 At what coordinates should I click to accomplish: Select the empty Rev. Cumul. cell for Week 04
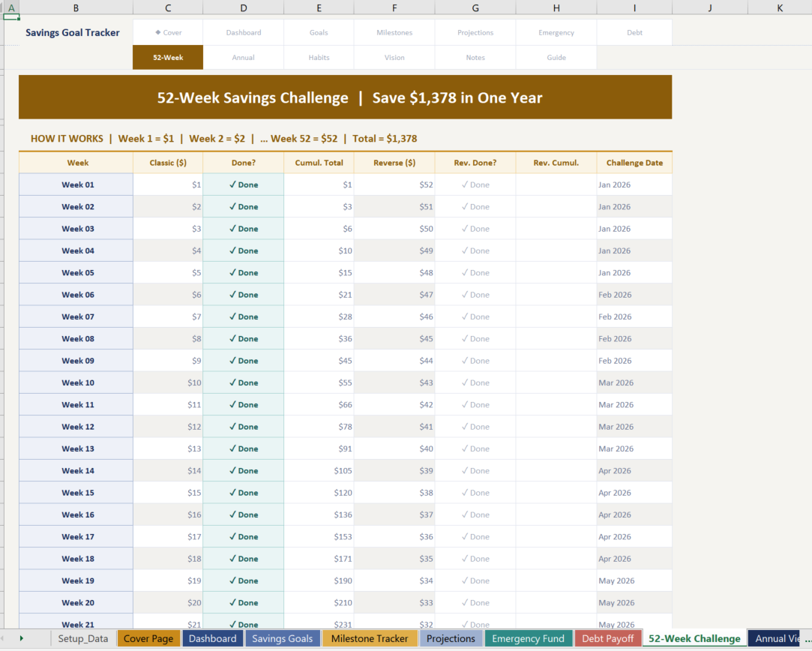click(x=556, y=250)
